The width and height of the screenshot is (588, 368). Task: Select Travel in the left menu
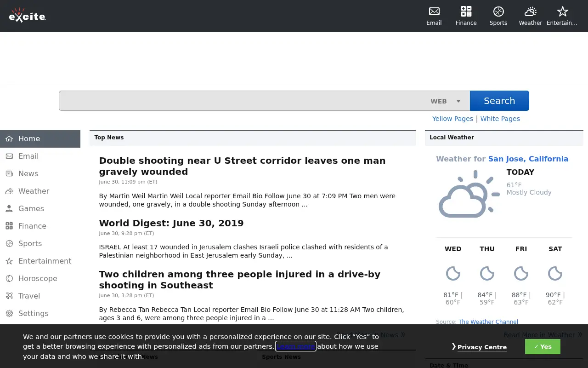point(40,296)
